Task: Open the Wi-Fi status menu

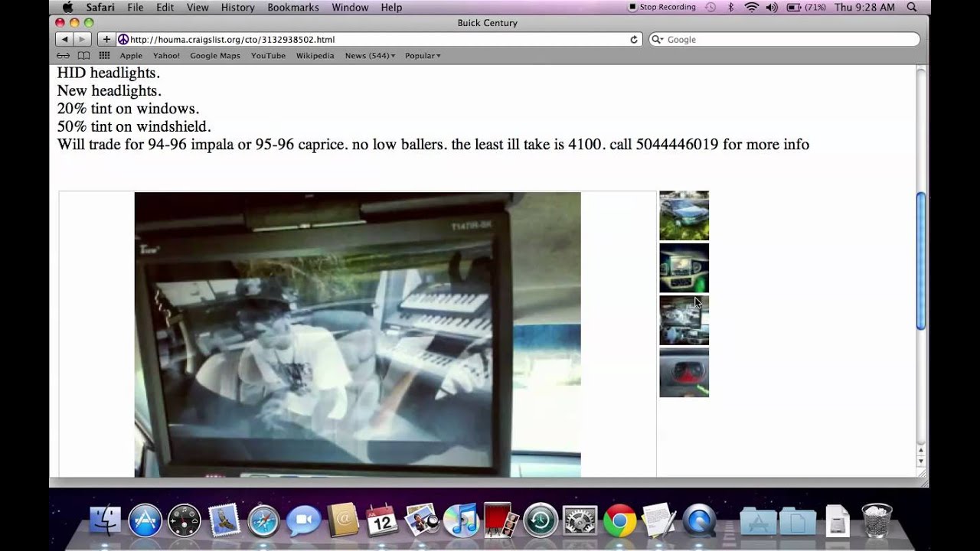Action: click(751, 8)
